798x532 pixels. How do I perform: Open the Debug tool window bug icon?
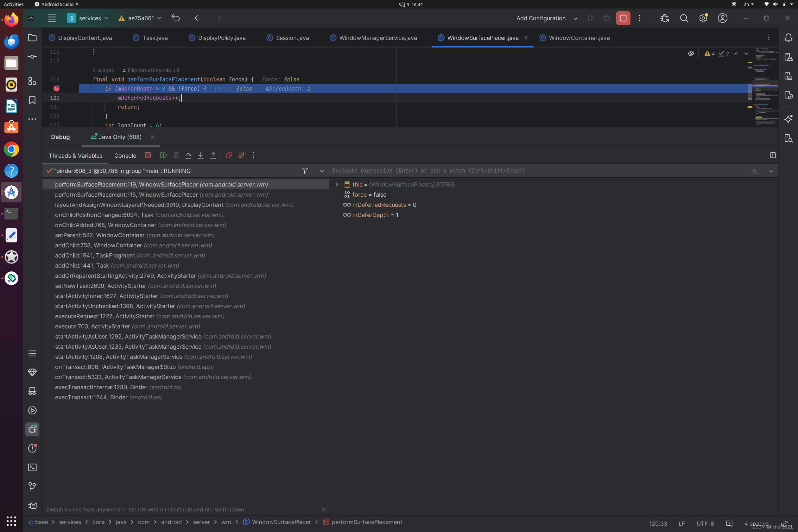32,429
